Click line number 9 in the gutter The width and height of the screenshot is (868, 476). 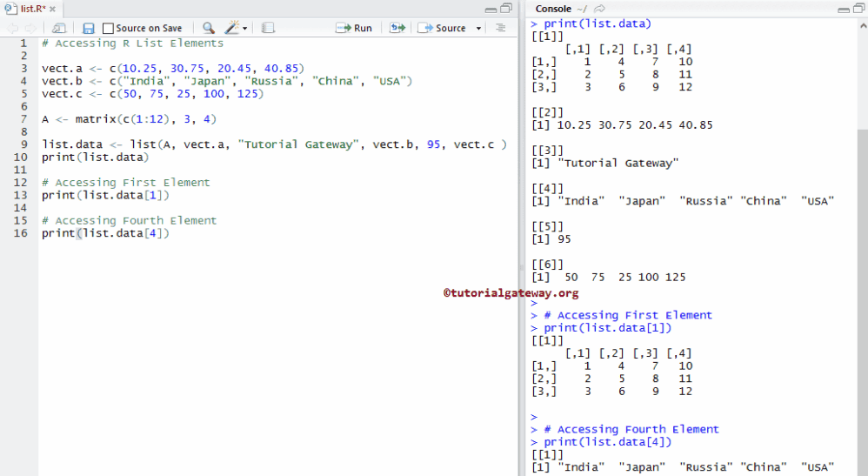(x=23, y=144)
